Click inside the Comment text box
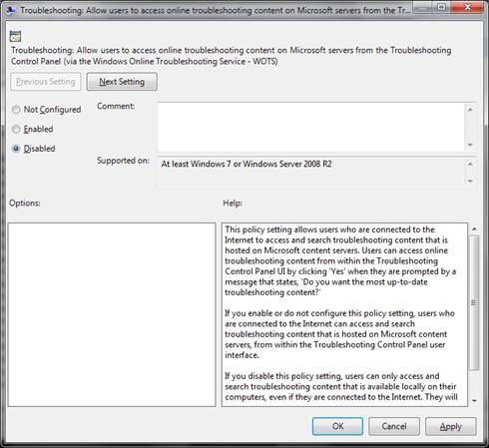This screenshot has height=448, width=489. (311, 127)
